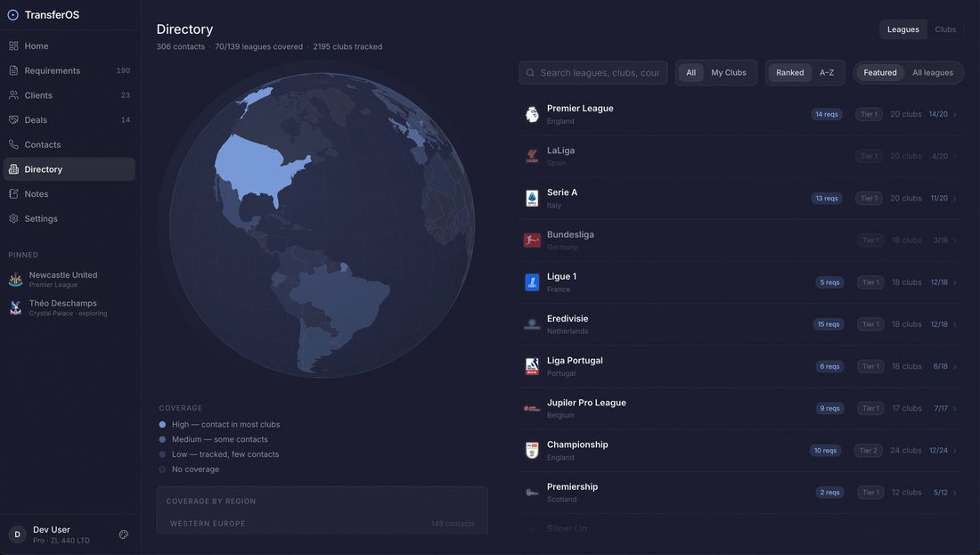Click the Newcastle United crest icon
This screenshot has height=555, width=980.
point(16,280)
